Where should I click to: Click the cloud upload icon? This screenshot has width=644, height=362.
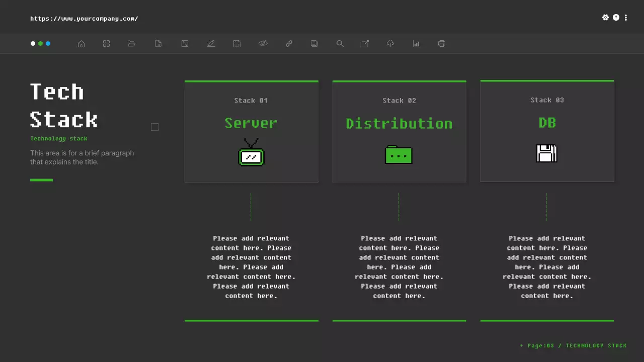tap(390, 44)
